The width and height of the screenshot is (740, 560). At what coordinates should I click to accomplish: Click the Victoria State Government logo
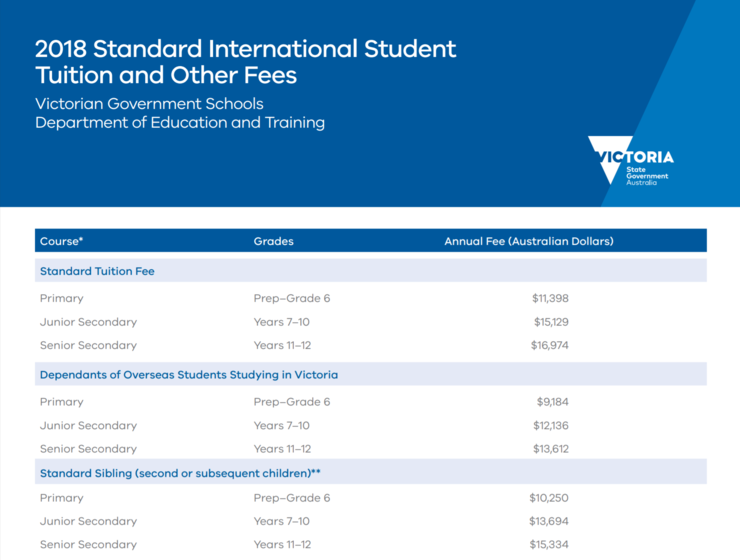tap(631, 160)
